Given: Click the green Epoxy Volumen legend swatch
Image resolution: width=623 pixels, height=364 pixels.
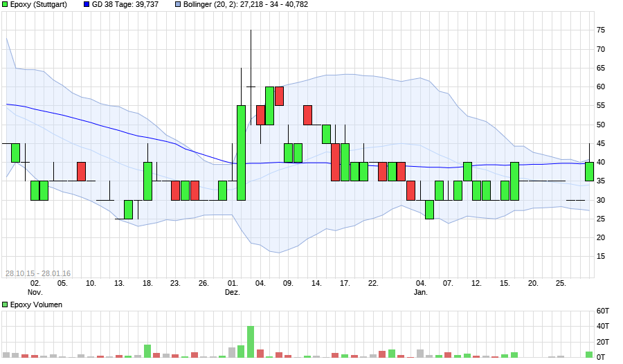Looking at the screenshot, I should [5, 304].
